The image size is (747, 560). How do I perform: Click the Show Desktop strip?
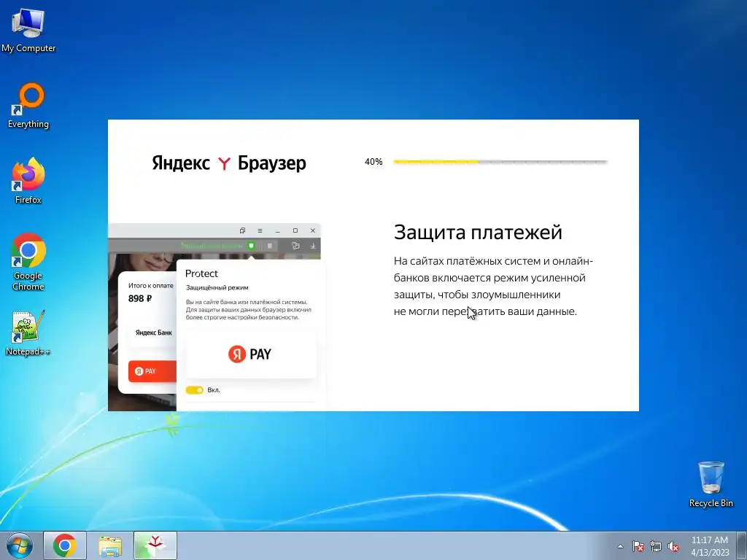pos(742,545)
